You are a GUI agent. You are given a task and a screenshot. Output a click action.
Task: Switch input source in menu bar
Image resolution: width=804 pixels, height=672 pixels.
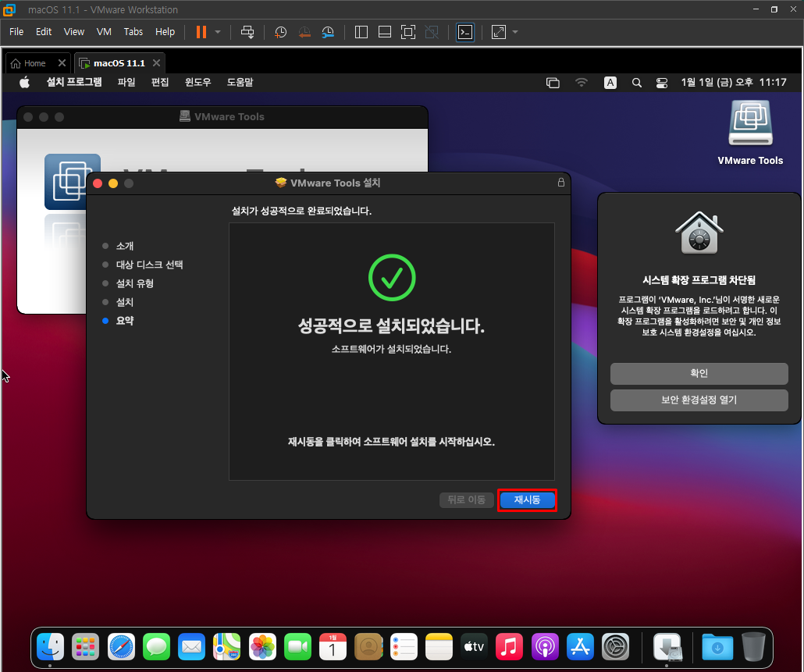coord(610,83)
